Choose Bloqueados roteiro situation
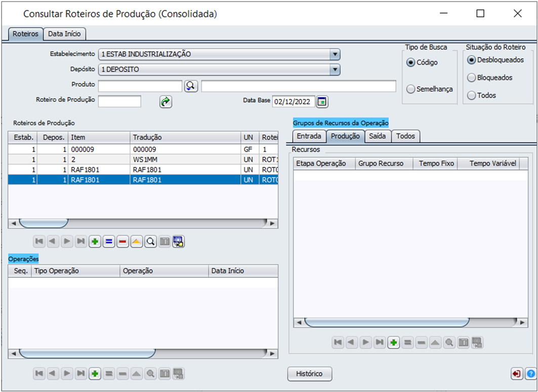 471,78
